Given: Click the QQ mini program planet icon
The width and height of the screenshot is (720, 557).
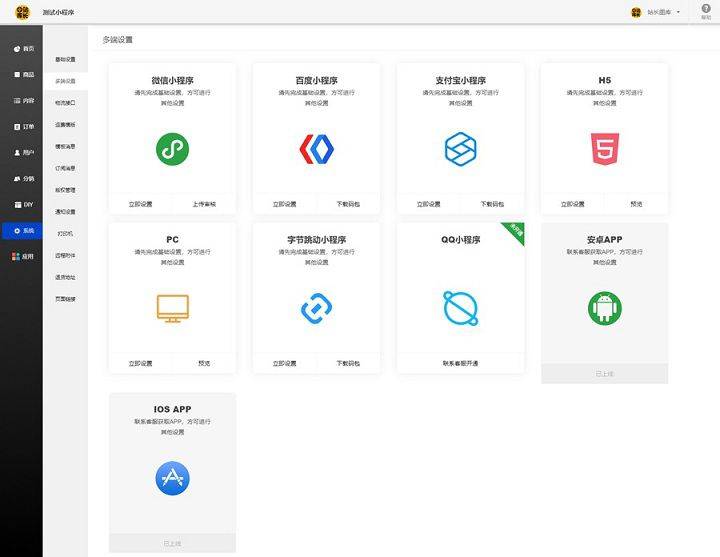Looking at the screenshot, I should point(460,308).
